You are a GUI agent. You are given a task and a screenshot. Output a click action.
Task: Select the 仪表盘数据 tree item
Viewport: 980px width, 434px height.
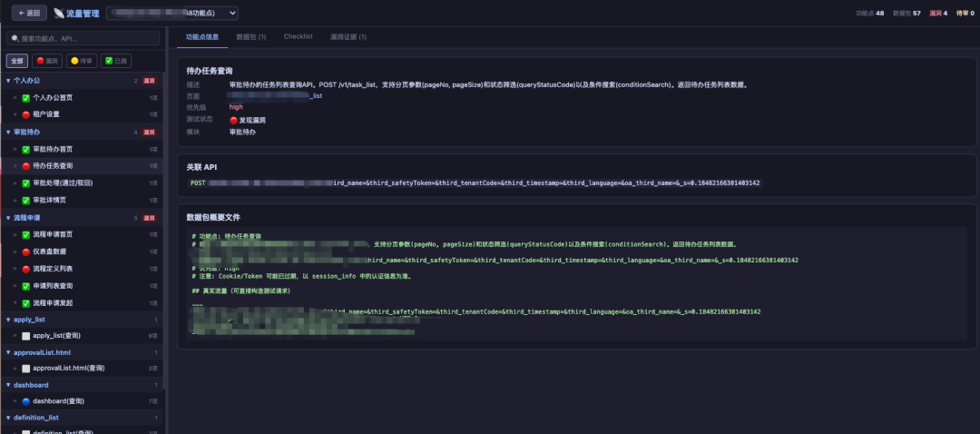point(83,252)
